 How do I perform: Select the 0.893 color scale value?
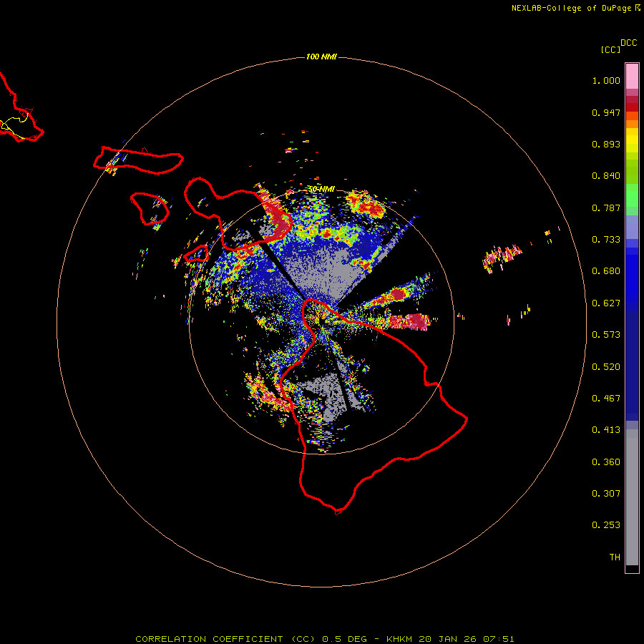(606, 144)
